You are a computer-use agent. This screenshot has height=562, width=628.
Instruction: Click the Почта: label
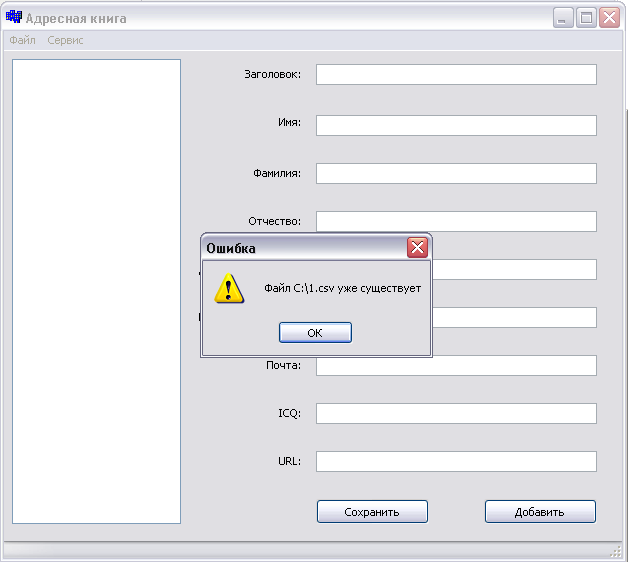tap(284, 365)
